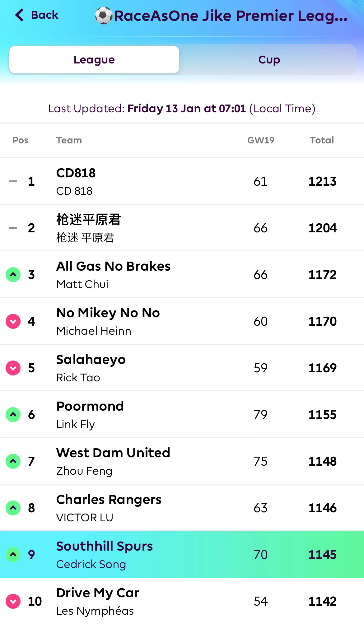Click green up-arrow beside Poormond
The image size is (364, 624).
13,415
